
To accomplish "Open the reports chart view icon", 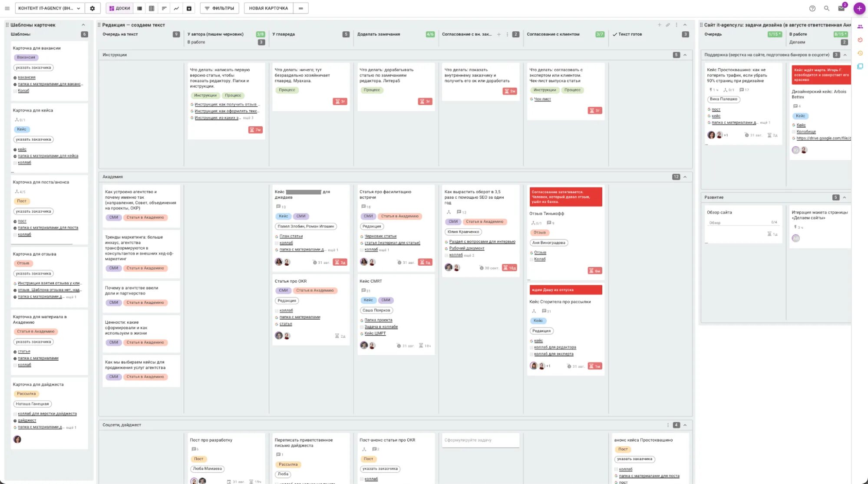I will [x=176, y=8].
